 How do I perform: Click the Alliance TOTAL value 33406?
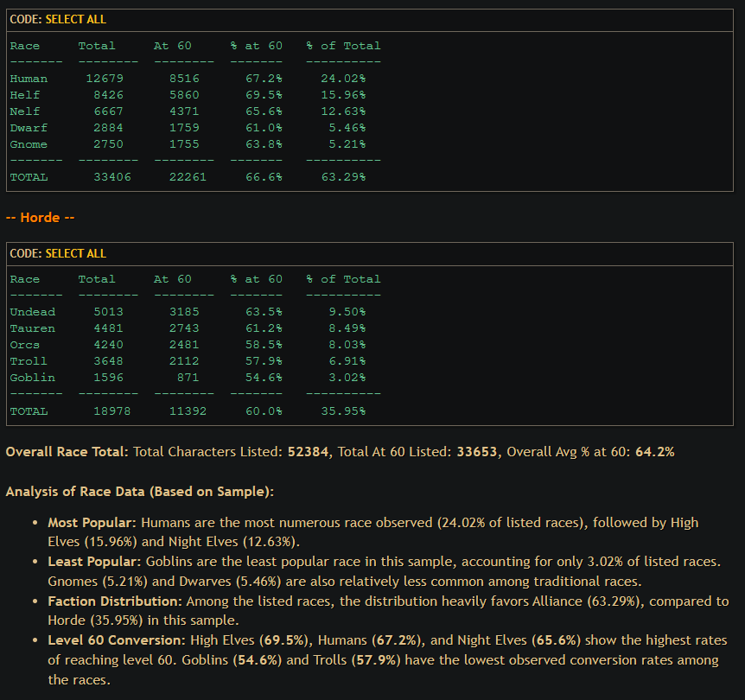coord(112,177)
